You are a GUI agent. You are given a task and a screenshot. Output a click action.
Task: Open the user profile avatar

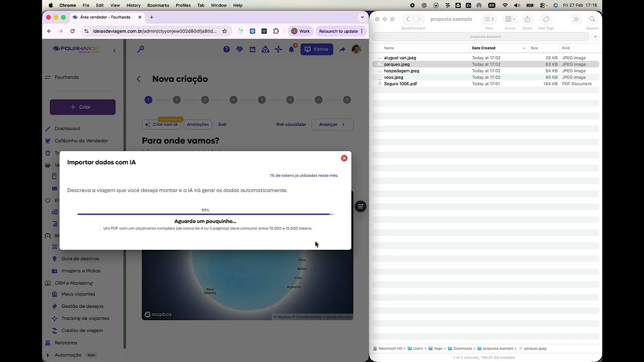(x=356, y=49)
